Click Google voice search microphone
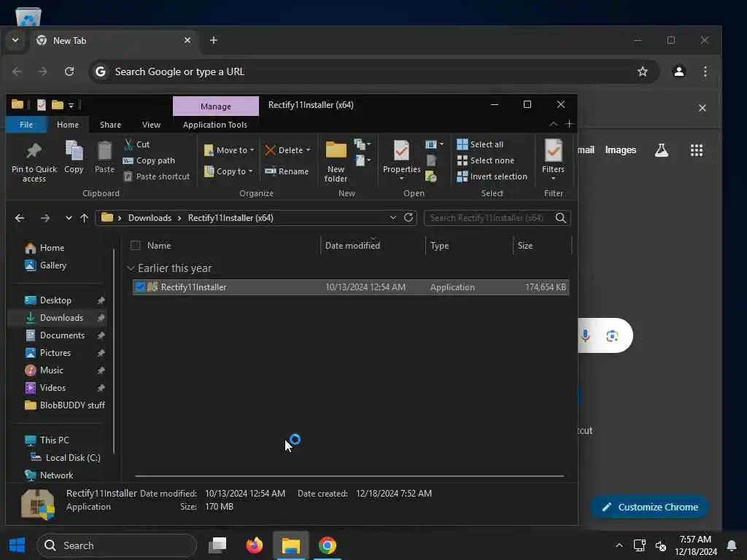Viewport: 747px width, 560px height. [586, 335]
